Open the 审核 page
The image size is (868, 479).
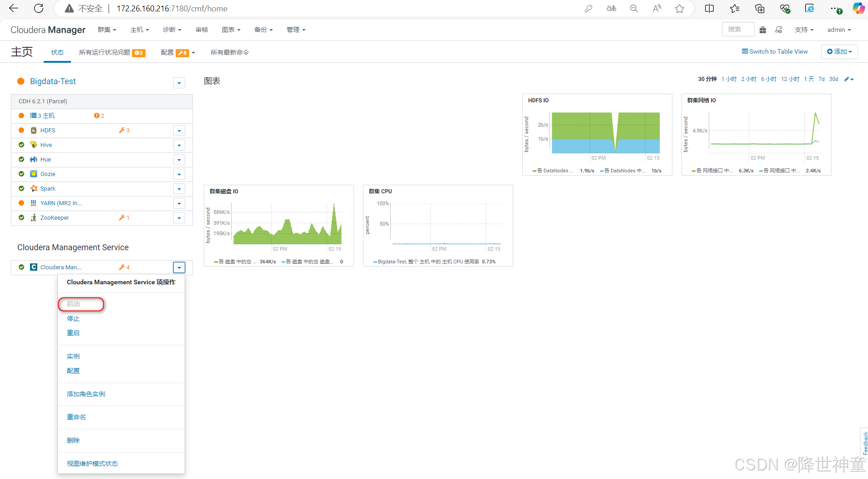(x=202, y=30)
